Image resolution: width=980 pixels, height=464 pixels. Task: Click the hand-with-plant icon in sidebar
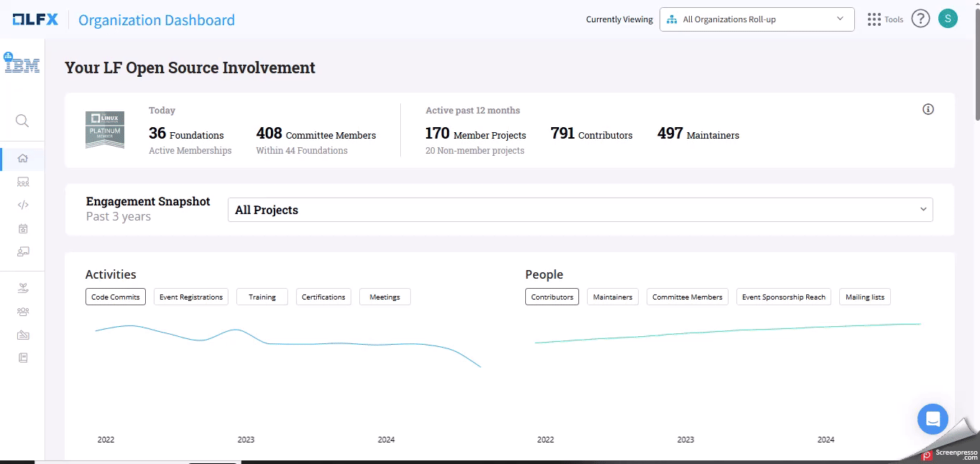23,289
